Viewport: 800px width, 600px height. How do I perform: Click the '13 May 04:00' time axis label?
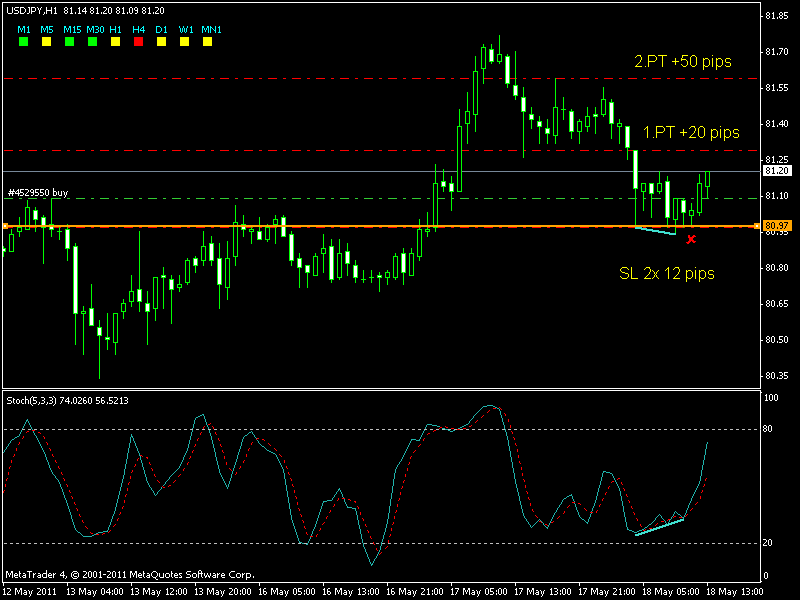[95, 592]
